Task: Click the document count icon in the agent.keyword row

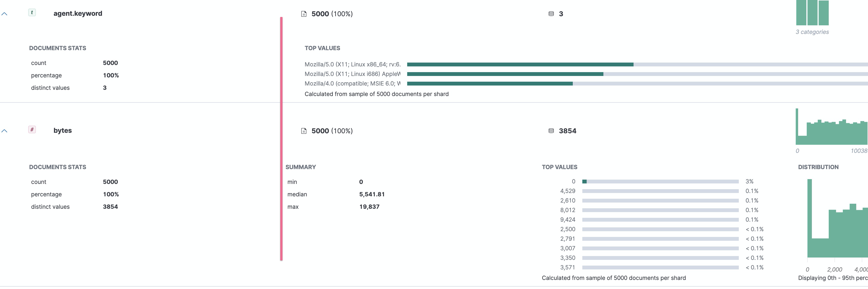Action: (x=304, y=14)
